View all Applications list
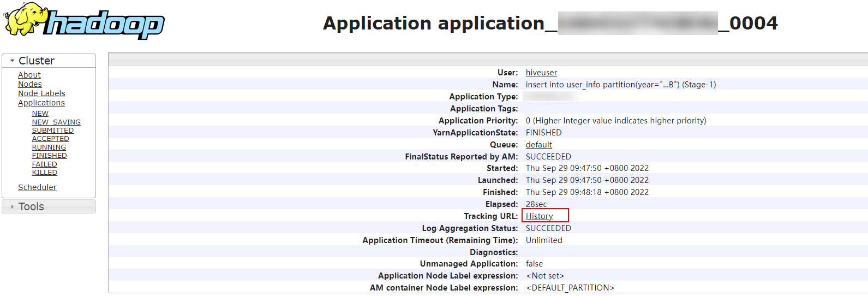 coord(41,103)
